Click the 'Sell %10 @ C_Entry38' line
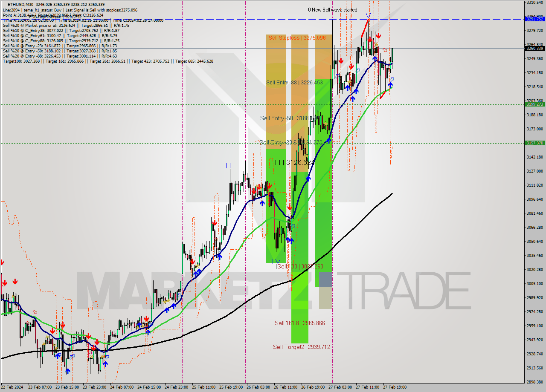 [61, 30]
